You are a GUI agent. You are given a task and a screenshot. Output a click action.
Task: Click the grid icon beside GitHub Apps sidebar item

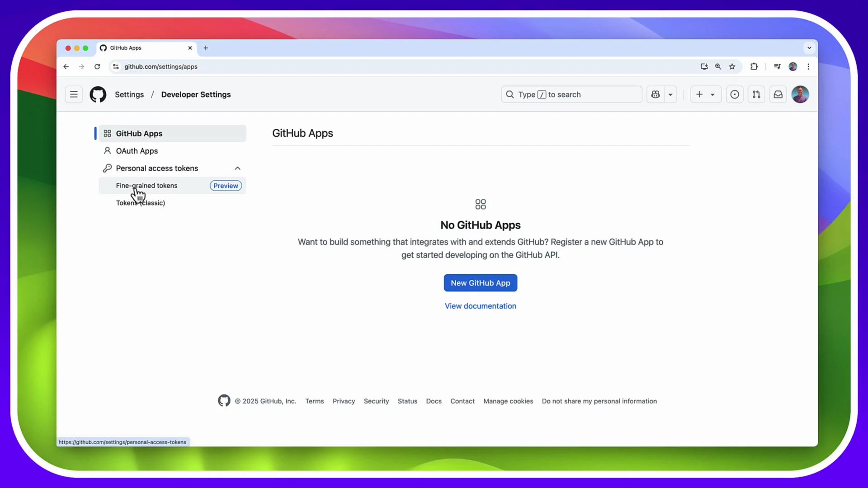[107, 133]
